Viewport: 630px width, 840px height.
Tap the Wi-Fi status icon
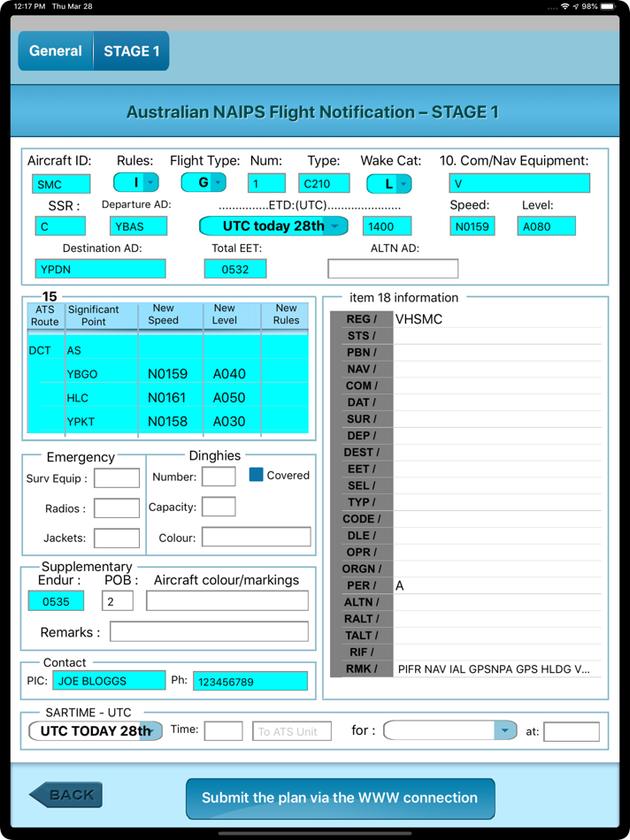[565, 6]
